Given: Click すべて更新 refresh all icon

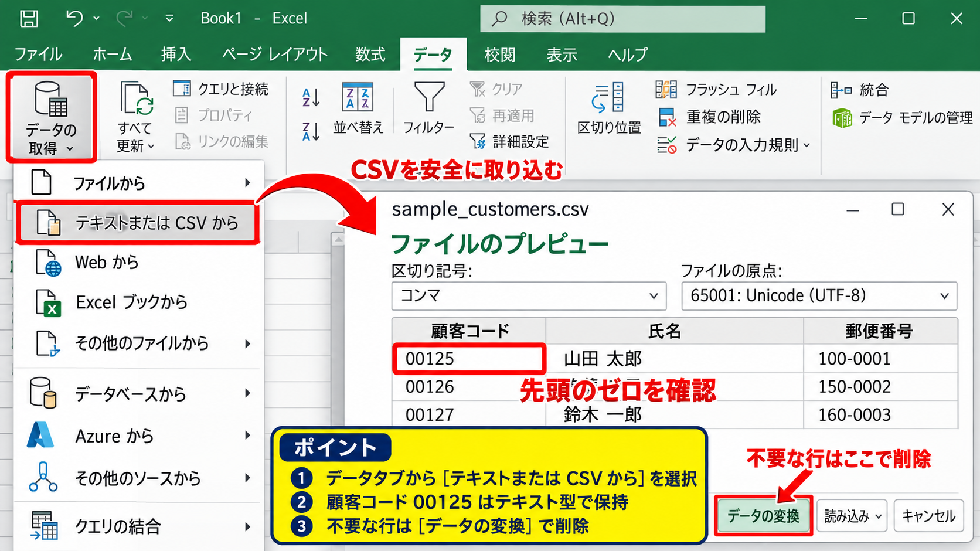Looking at the screenshot, I should tap(136, 98).
